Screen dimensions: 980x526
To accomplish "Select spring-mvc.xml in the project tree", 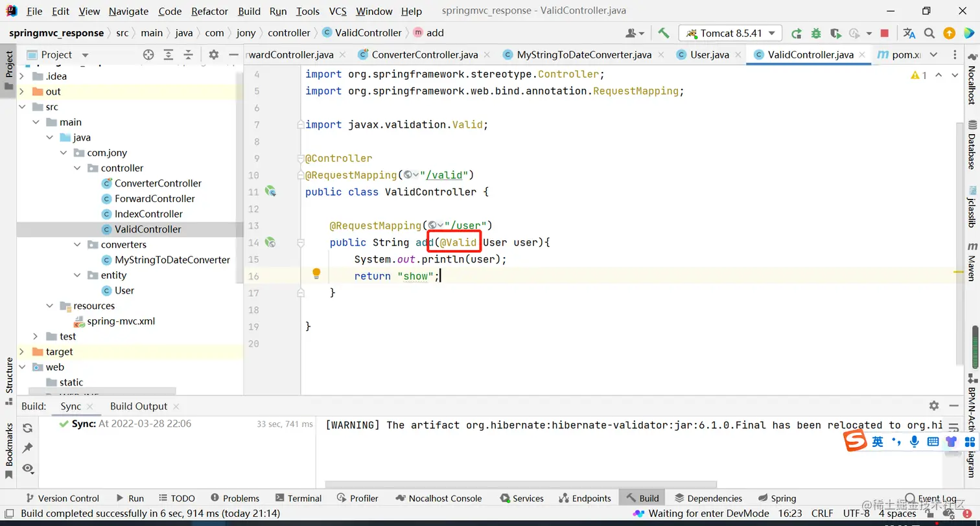I will [x=121, y=321].
